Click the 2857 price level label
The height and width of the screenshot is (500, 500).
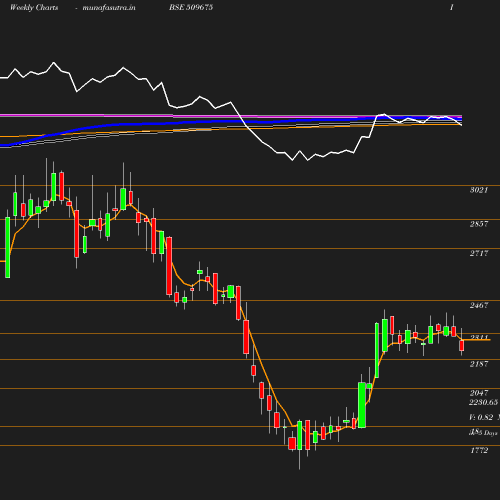(479, 224)
